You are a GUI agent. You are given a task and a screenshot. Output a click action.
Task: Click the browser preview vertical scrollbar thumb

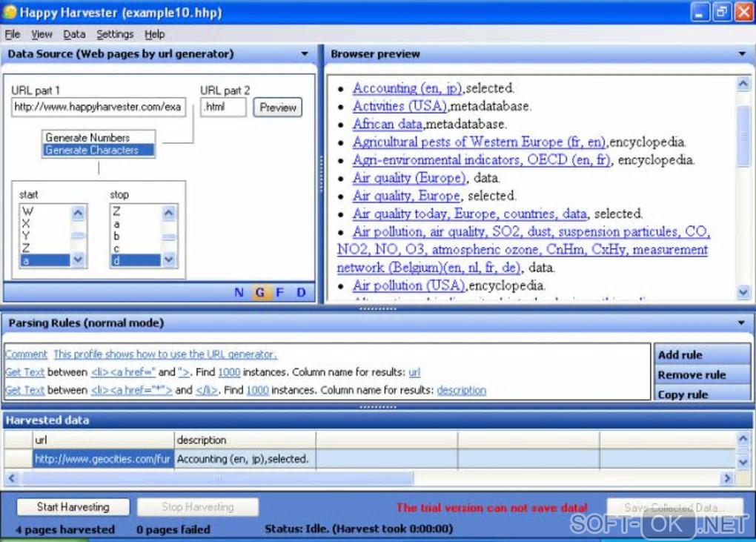click(743, 136)
